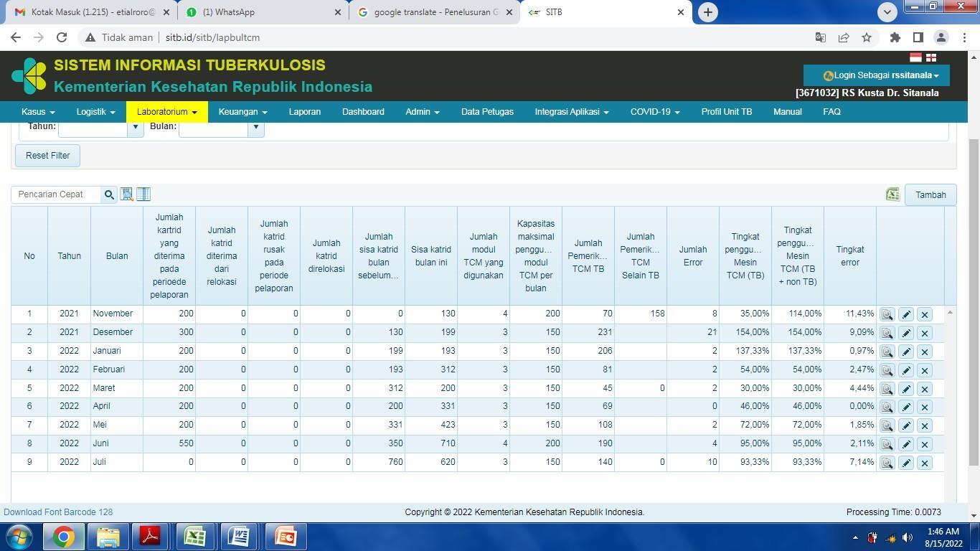The width and height of the screenshot is (980, 551).
Task: Open the Chrome extensions puzzle icon
Action: point(895,37)
